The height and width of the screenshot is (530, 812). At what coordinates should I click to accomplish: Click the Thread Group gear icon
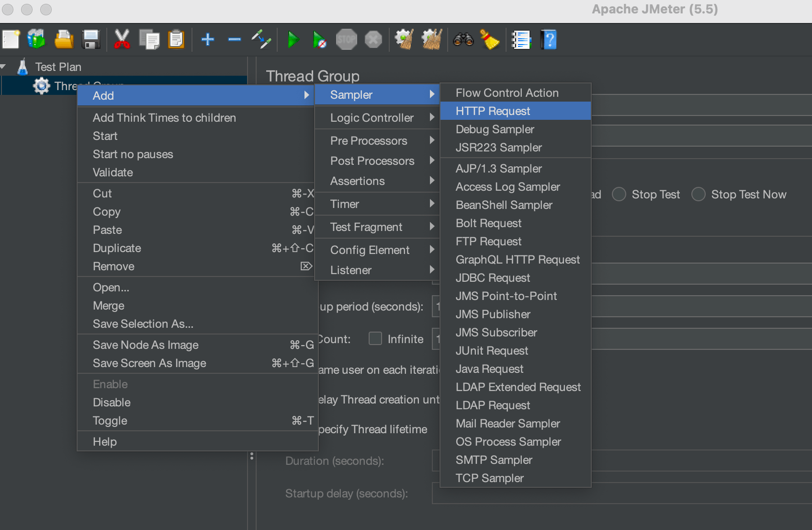(42, 86)
